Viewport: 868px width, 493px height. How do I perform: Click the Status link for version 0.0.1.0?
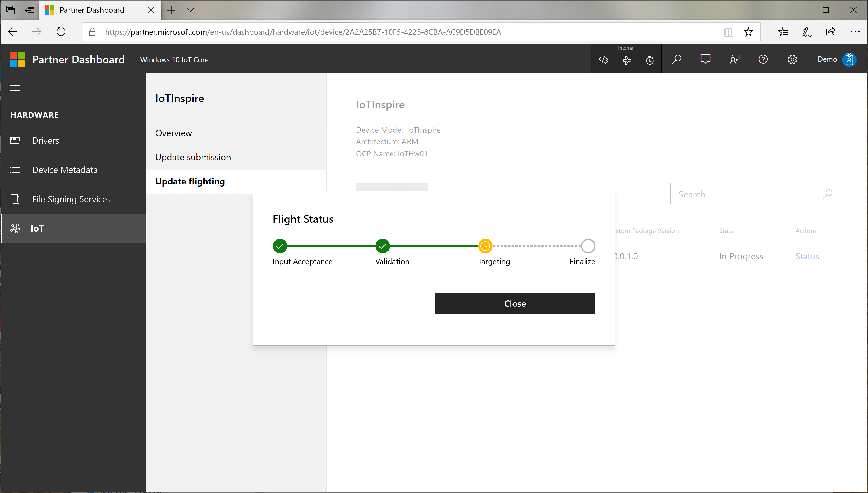click(x=807, y=255)
